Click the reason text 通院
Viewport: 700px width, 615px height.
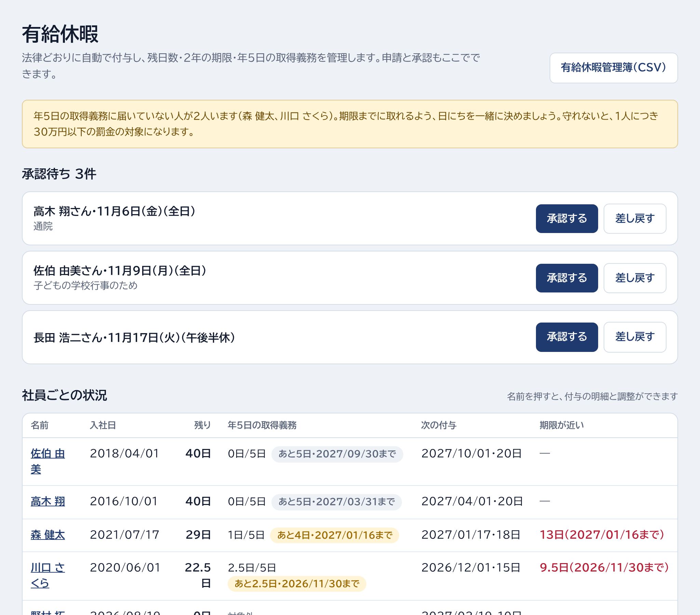point(43,226)
